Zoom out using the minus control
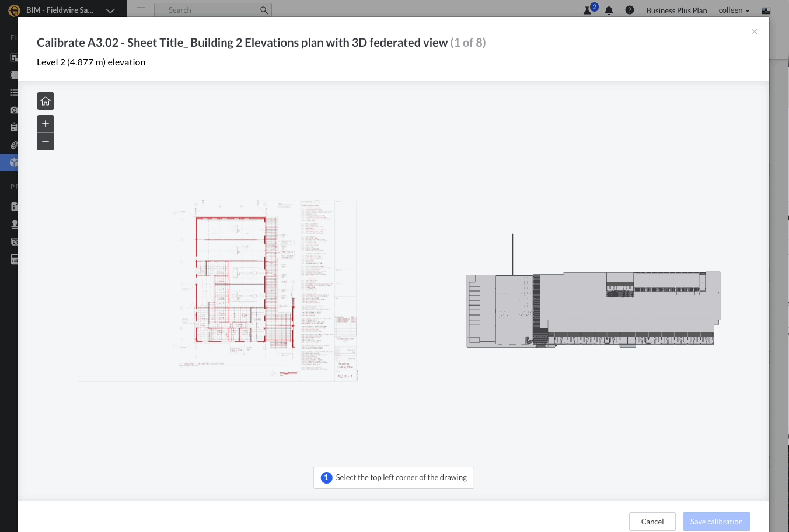Screen dimensions: 789x532 click(45, 141)
